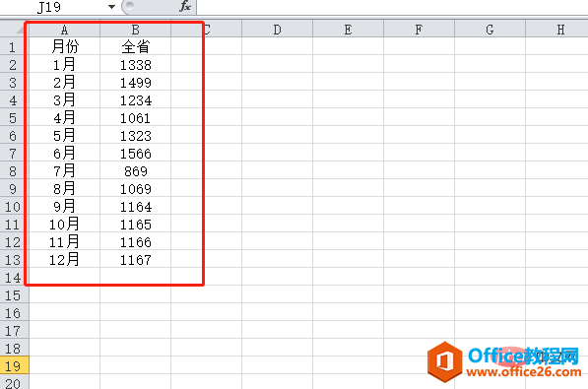
Task: Select column B header
Action: 135,30
